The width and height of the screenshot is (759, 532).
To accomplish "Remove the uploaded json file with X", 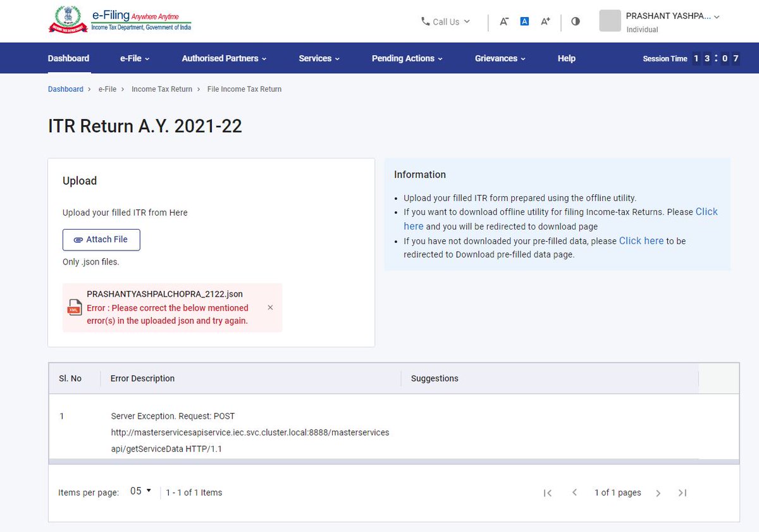I will click(x=270, y=307).
